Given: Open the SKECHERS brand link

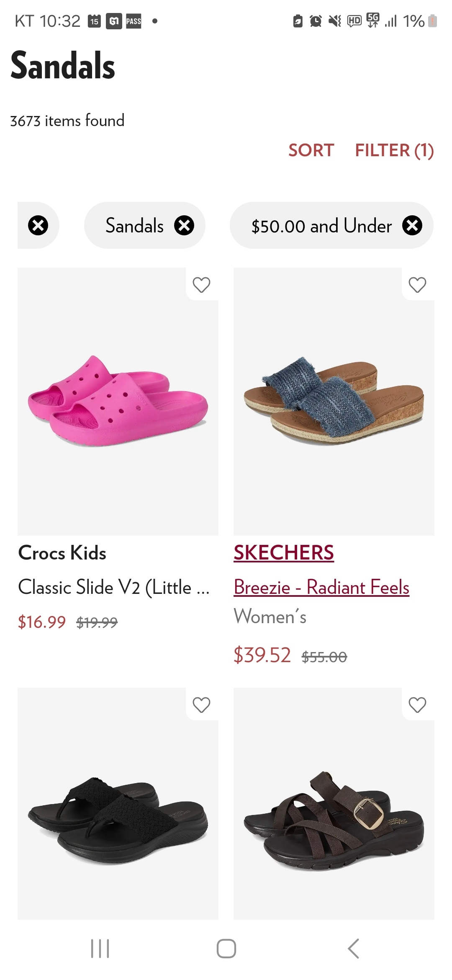Looking at the screenshot, I should [284, 553].
